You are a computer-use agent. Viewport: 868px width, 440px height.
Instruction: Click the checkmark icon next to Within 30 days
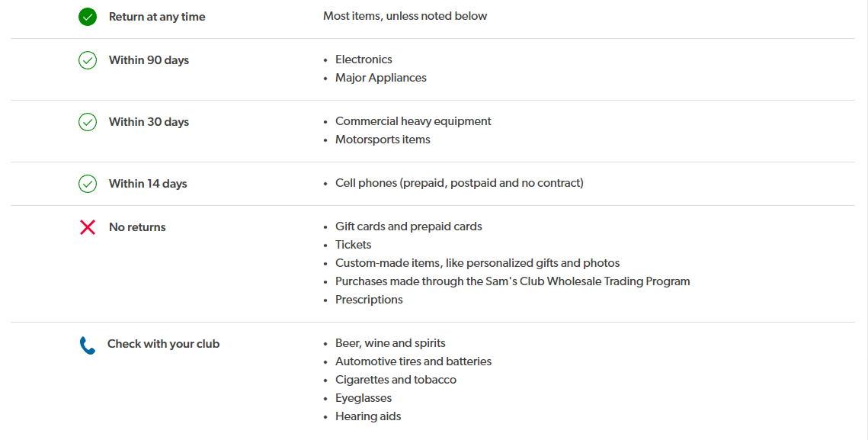coord(88,122)
